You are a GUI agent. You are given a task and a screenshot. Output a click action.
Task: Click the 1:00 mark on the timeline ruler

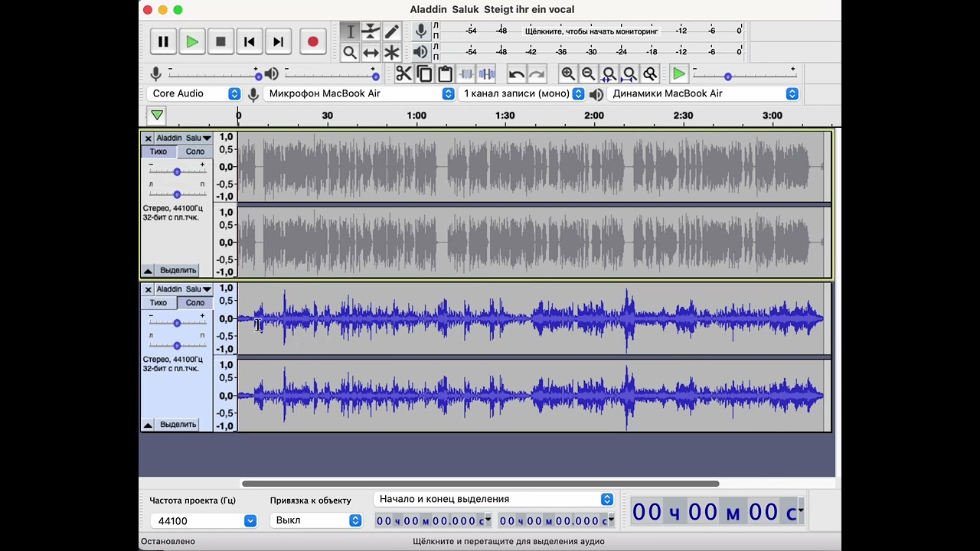416,116
